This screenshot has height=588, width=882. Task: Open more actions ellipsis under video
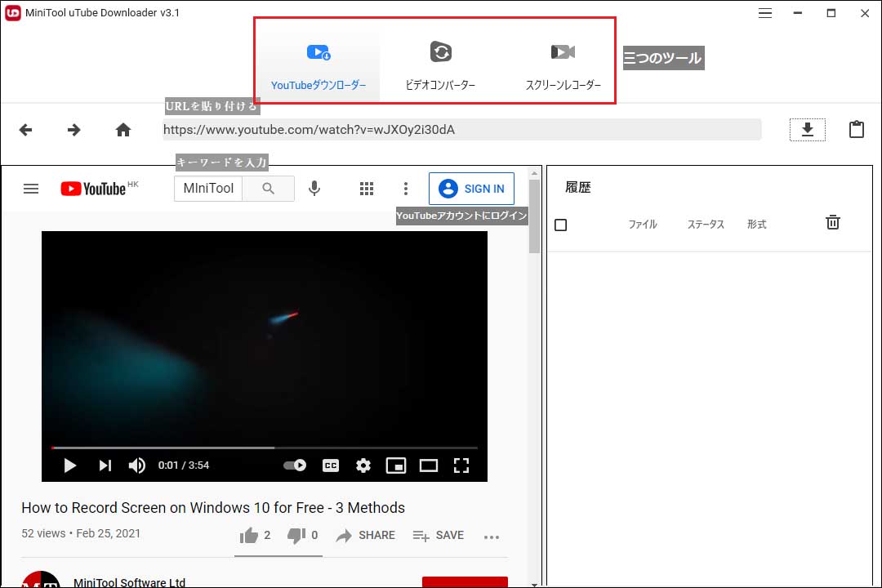click(492, 537)
